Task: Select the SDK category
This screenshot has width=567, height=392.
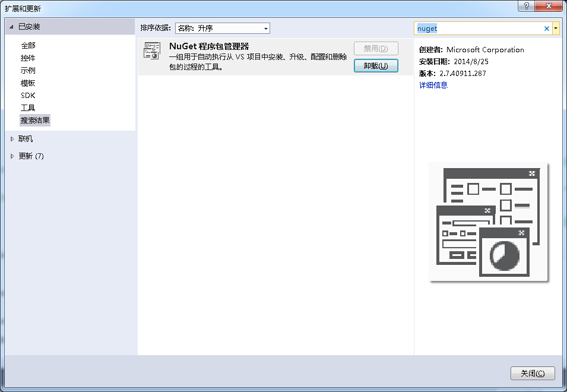Action: click(x=28, y=96)
